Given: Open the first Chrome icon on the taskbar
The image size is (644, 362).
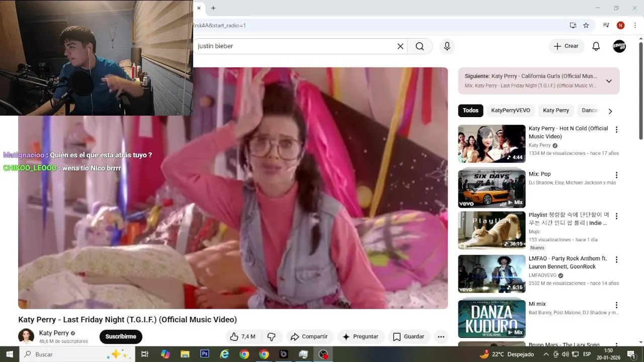Looking at the screenshot, I should (244, 354).
